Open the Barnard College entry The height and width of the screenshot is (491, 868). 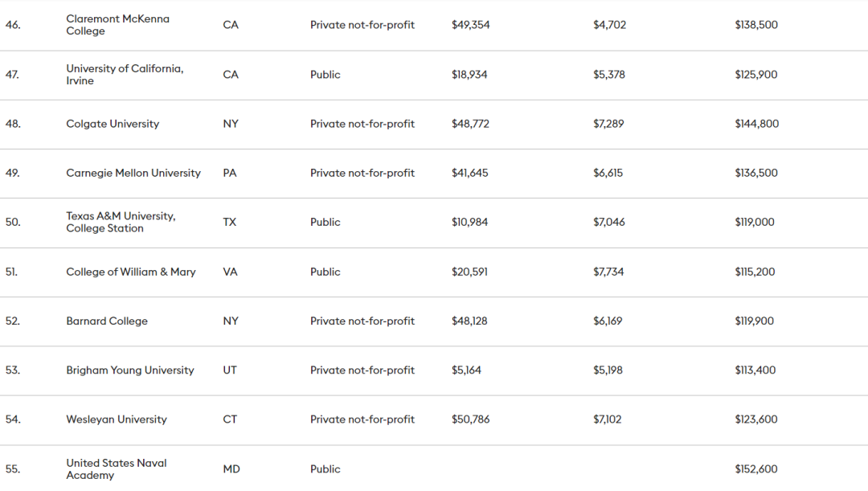[x=107, y=321]
